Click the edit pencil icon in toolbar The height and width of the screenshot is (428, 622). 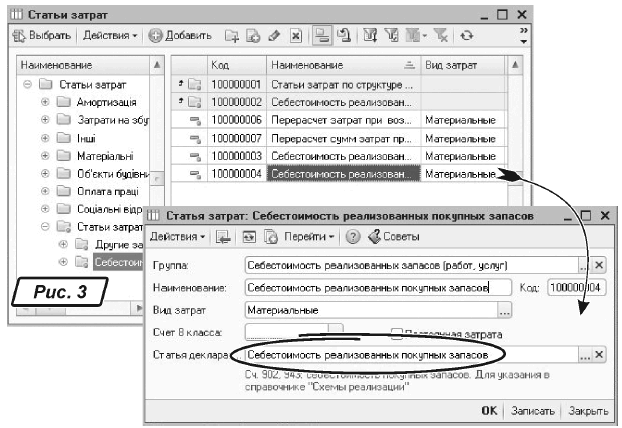tap(274, 36)
